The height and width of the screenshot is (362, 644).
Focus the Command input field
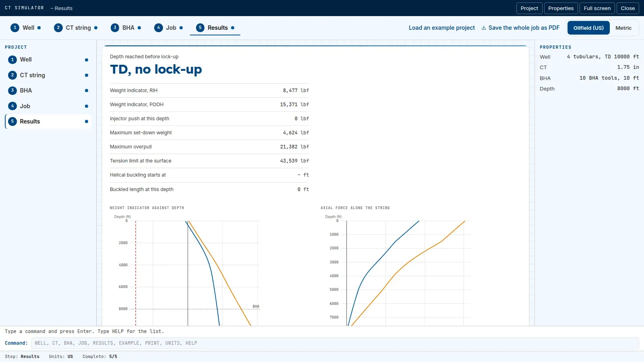pos(335,343)
